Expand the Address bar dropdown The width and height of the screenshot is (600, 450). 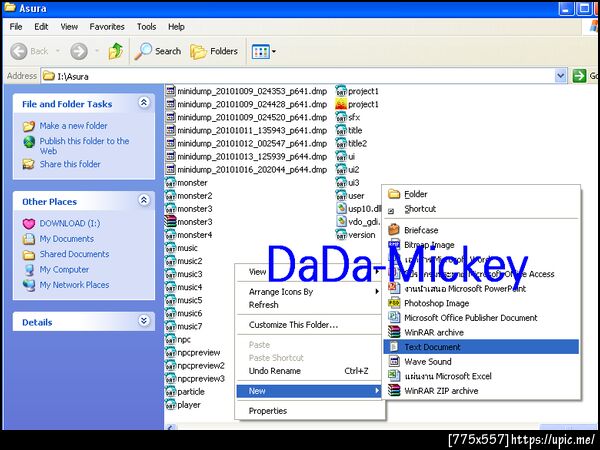point(560,76)
